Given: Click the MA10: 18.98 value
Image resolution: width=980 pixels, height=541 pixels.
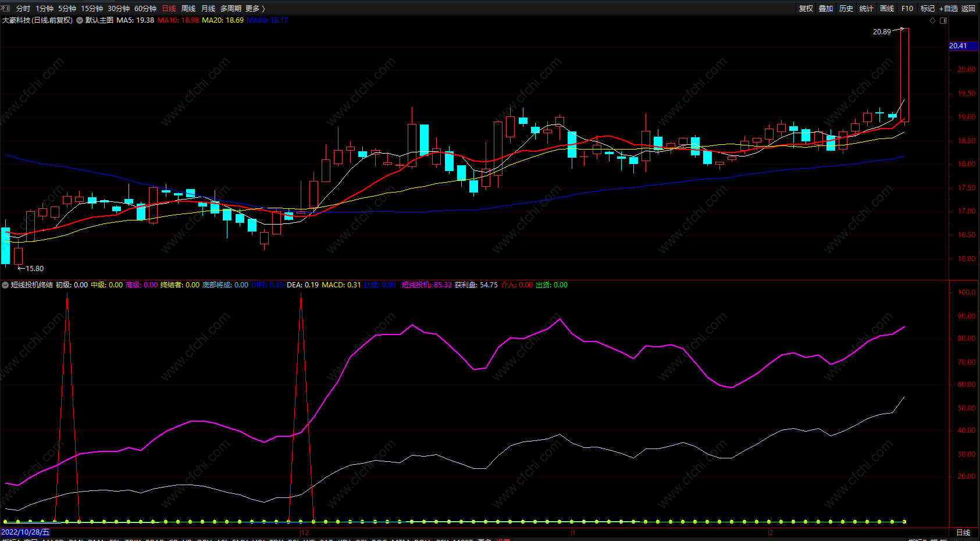Looking at the screenshot, I should click(178, 20).
